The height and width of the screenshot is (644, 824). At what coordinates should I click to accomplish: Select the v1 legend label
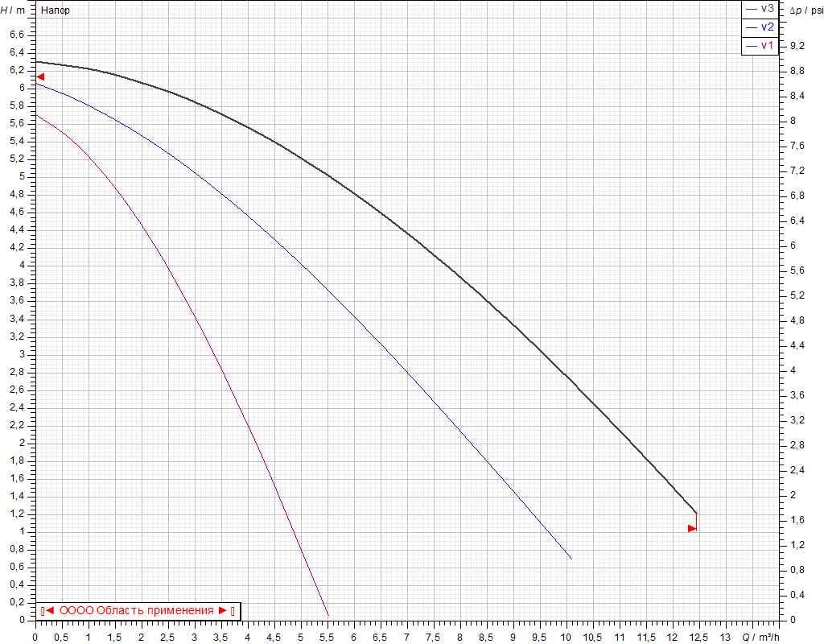click(x=767, y=46)
